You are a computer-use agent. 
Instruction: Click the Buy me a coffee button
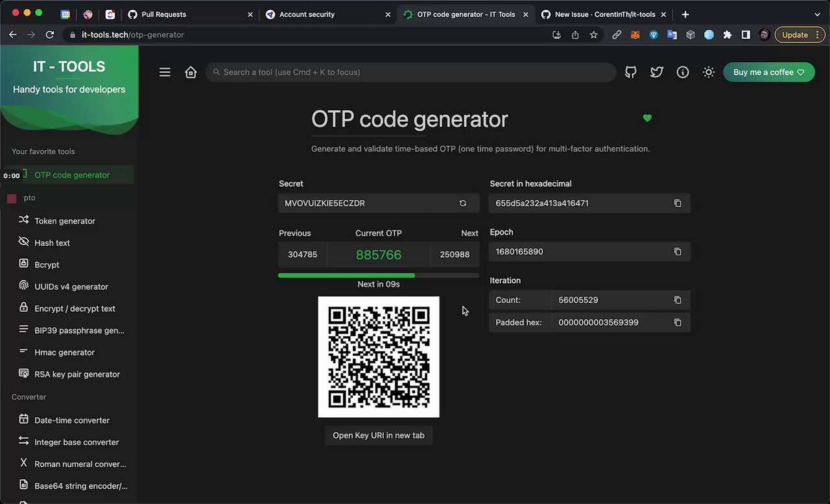769,73
